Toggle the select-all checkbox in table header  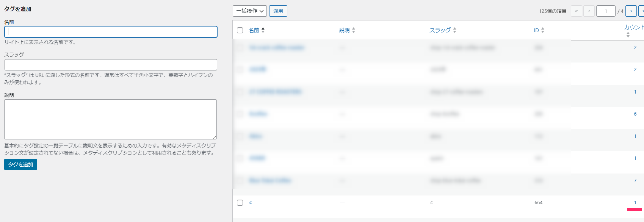pos(240,30)
